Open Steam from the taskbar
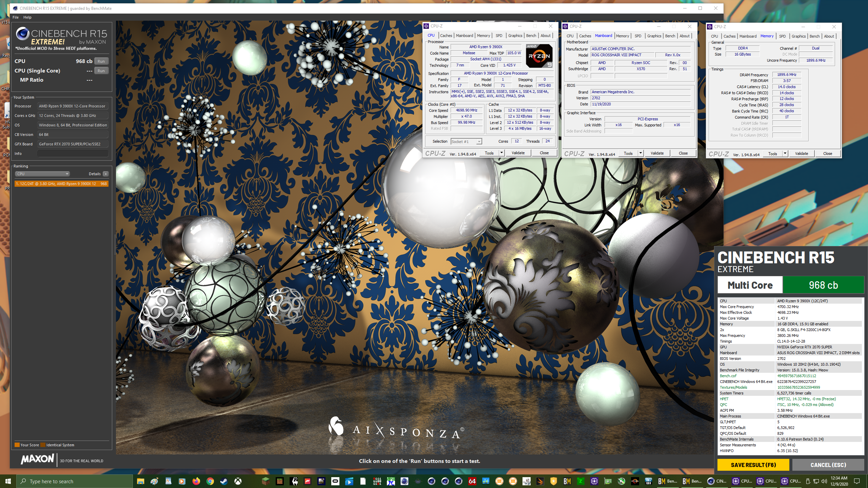868x488 pixels. pos(224,481)
